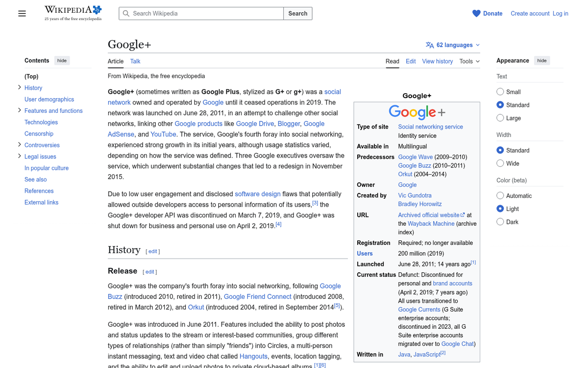This screenshot has width=588, height=368.
Task: Open the main menu hamburger icon
Action: tap(22, 13)
